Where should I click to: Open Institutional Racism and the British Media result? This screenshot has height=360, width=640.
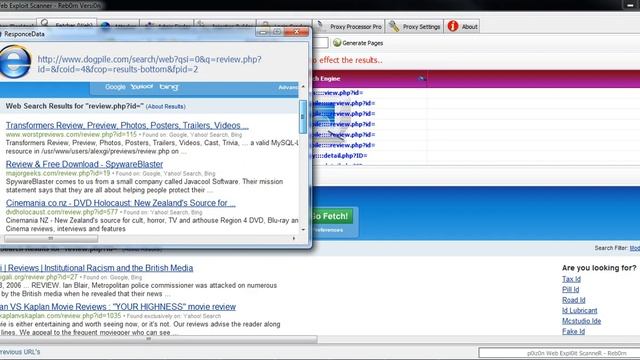click(97, 268)
